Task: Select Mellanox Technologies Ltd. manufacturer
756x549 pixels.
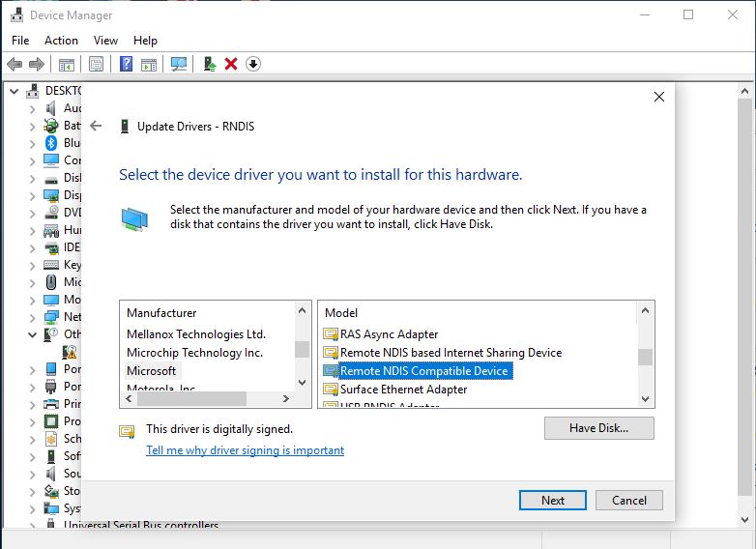Action: [x=196, y=334]
